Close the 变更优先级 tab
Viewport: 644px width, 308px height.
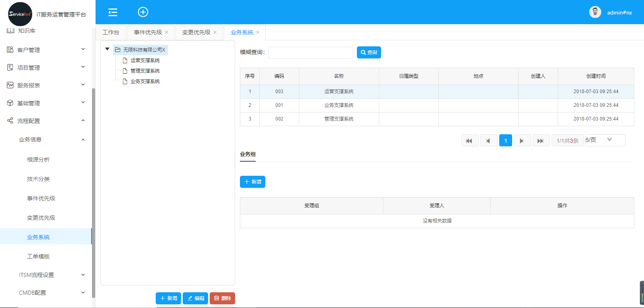[215, 32]
